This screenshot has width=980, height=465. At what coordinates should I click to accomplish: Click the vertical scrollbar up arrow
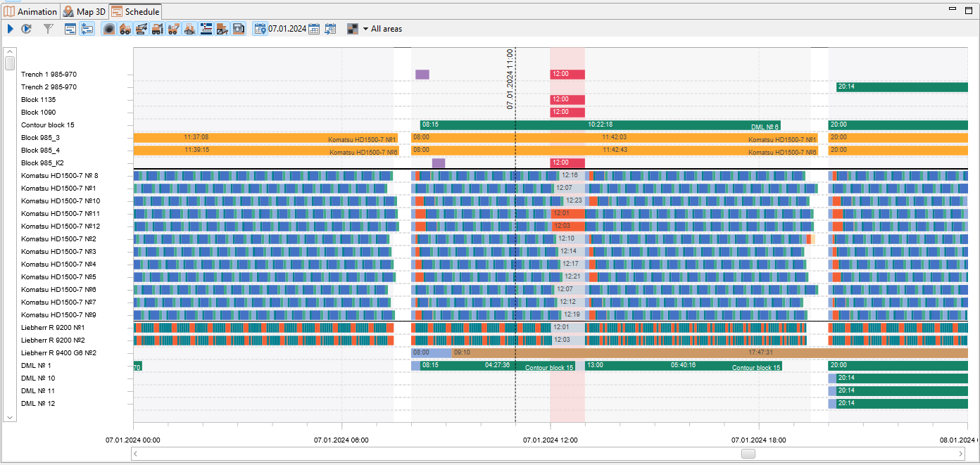coord(10,52)
